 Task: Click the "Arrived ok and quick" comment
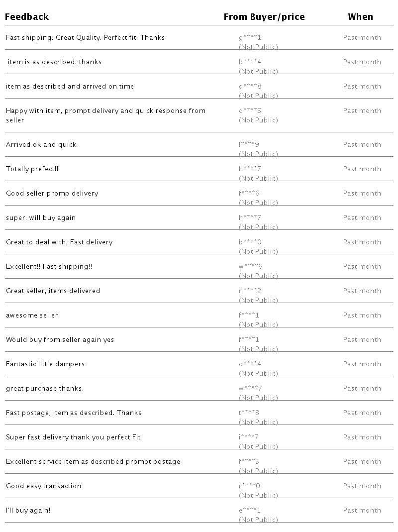pos(41,145)
